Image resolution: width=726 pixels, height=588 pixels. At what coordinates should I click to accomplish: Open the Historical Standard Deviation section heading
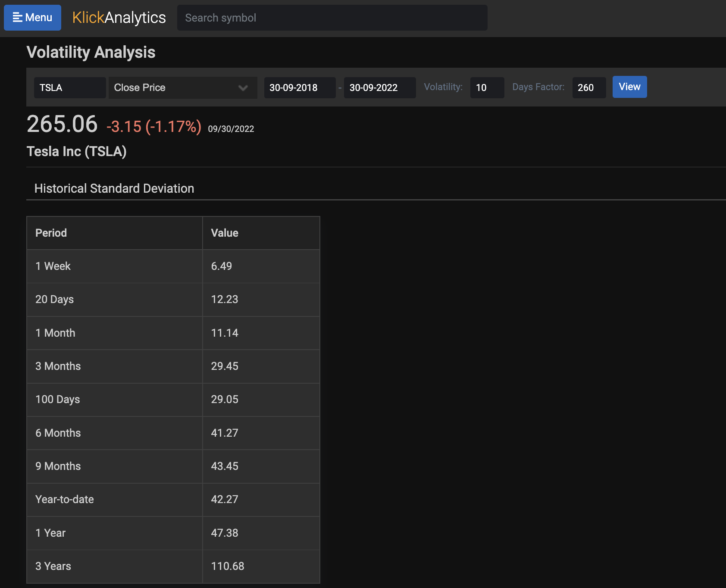[x=114, y=188]
